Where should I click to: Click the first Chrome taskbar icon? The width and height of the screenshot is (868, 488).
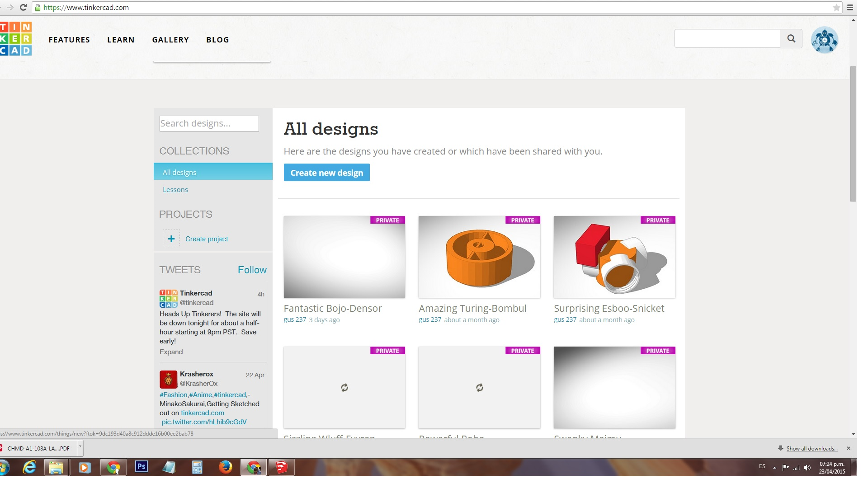click(x=113, y=467)
